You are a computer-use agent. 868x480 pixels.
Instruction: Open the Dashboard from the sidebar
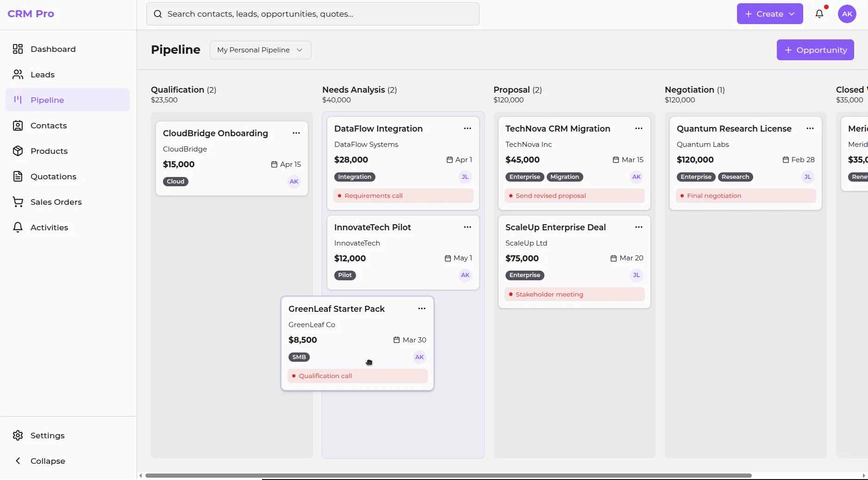(52, 49)
